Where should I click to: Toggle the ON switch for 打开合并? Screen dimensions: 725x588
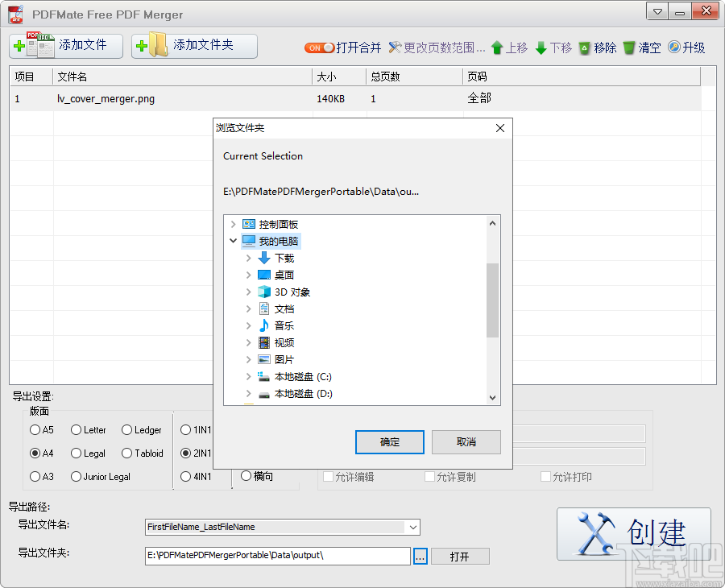(x=320, y=48)
